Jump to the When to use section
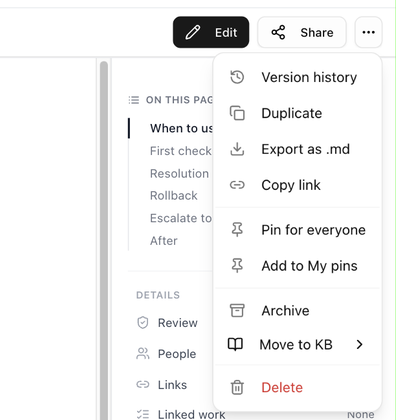400x420 pixels. click(181, 128)
